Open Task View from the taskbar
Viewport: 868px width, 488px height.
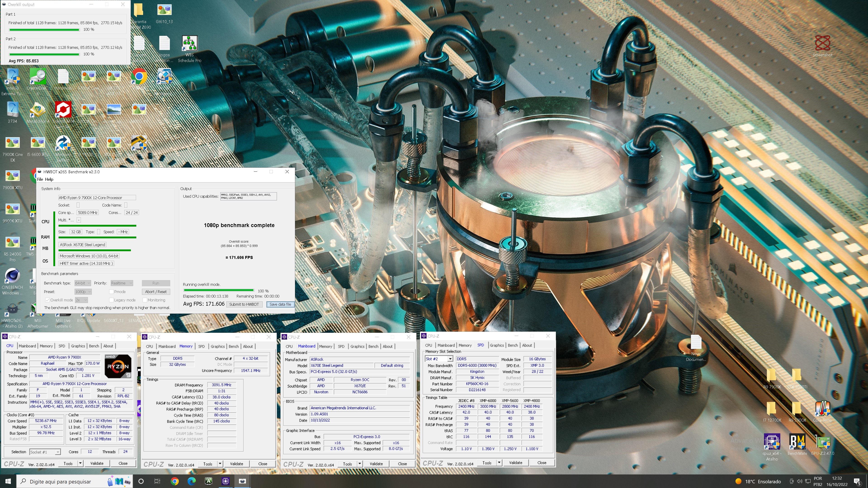[x=157, y=481]
